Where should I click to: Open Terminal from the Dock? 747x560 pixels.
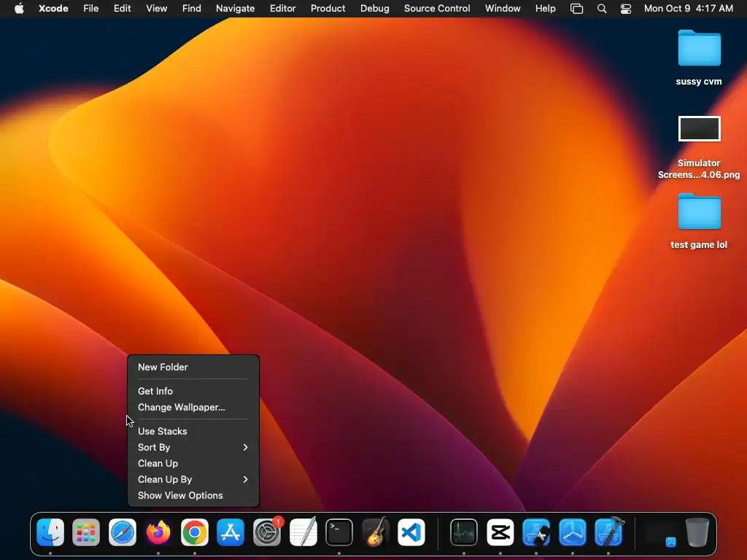[339, 532]
